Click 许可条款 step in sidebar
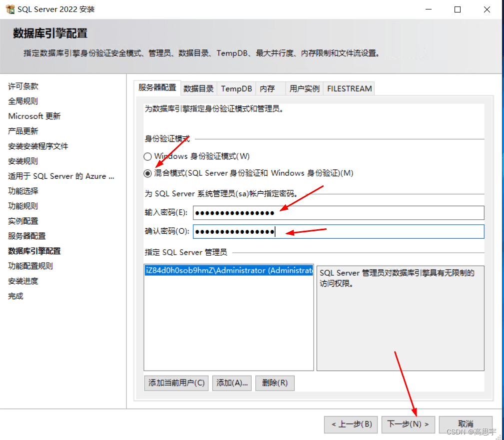Viewport: 504px width, 440px height. (x=23, y=86)
